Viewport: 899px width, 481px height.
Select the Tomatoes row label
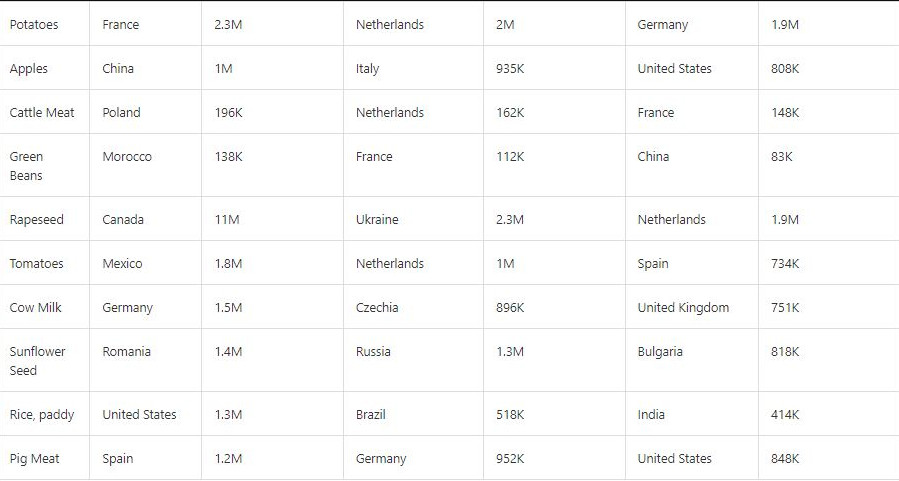(37, 264)
